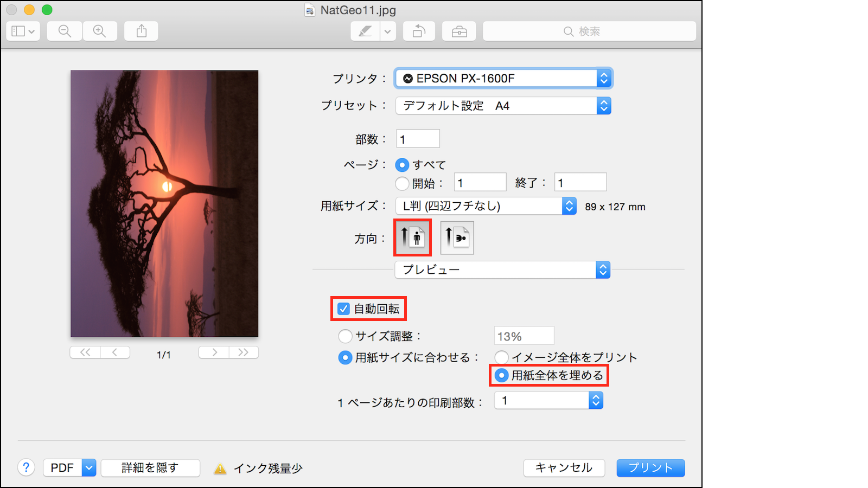This screenshot has height=488, width=868.
Task: Select landscape orientation icon
Action: [x=457, y=237]
